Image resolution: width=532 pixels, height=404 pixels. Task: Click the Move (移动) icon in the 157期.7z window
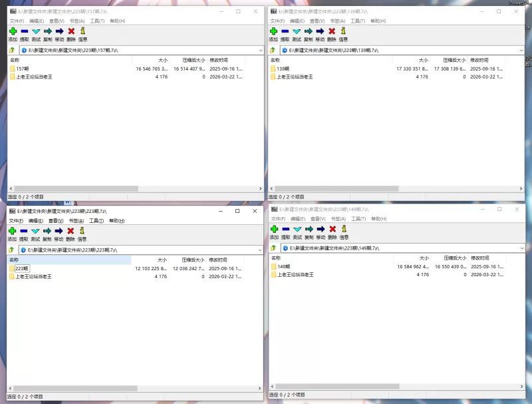click(59, 31)
